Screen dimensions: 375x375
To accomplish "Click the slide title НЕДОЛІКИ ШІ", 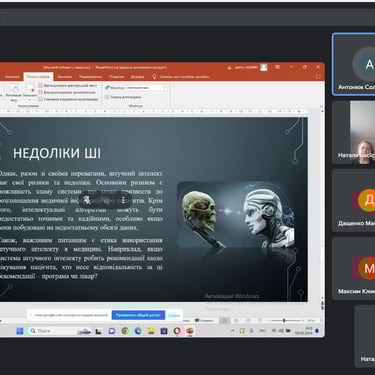I will 57,153.
